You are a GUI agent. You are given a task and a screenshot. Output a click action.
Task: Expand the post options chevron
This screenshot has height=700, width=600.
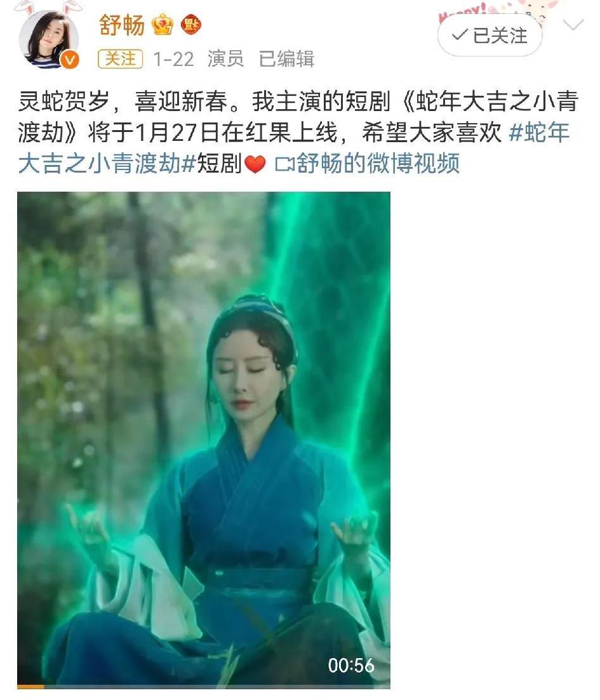[x=573, y=24]
